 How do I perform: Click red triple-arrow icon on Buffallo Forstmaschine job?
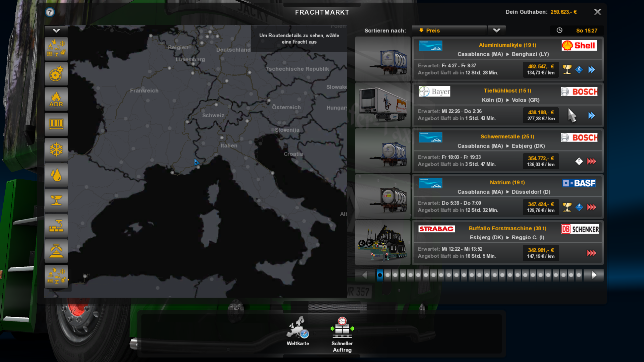(x=592, y=253)
